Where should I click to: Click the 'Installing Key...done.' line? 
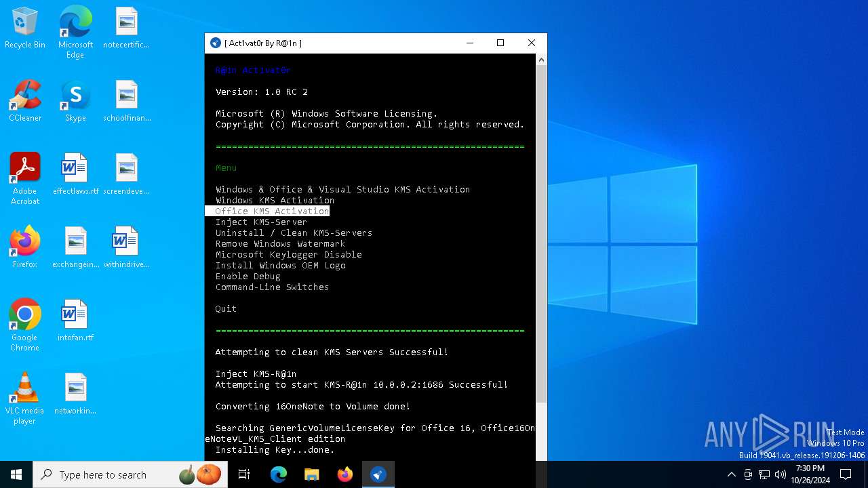point(275,449)
